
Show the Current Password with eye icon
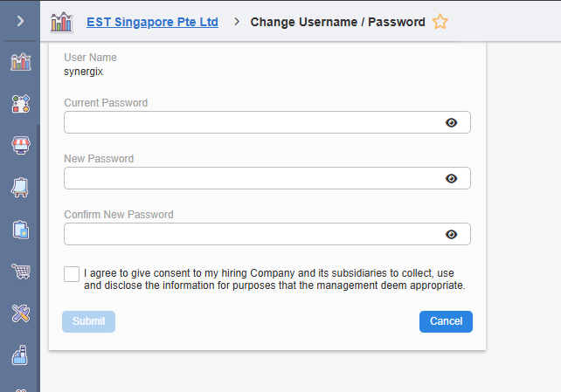(x=451, y=122)
